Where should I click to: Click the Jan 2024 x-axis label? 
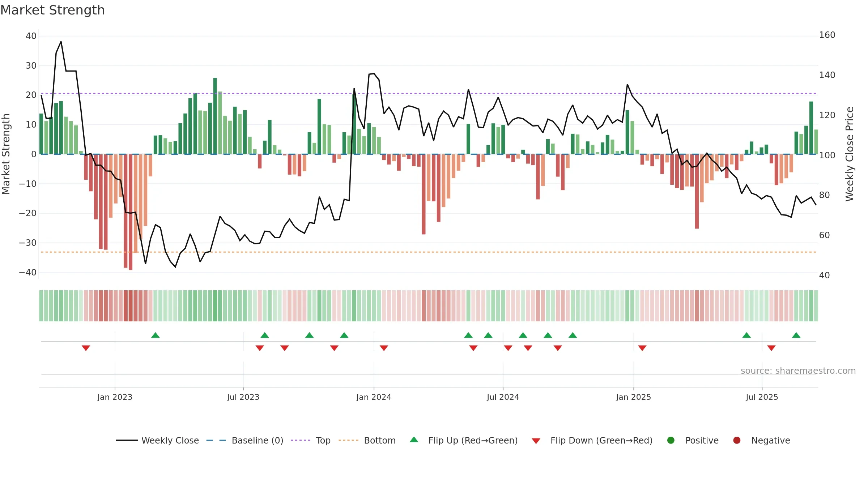point(374,397)
